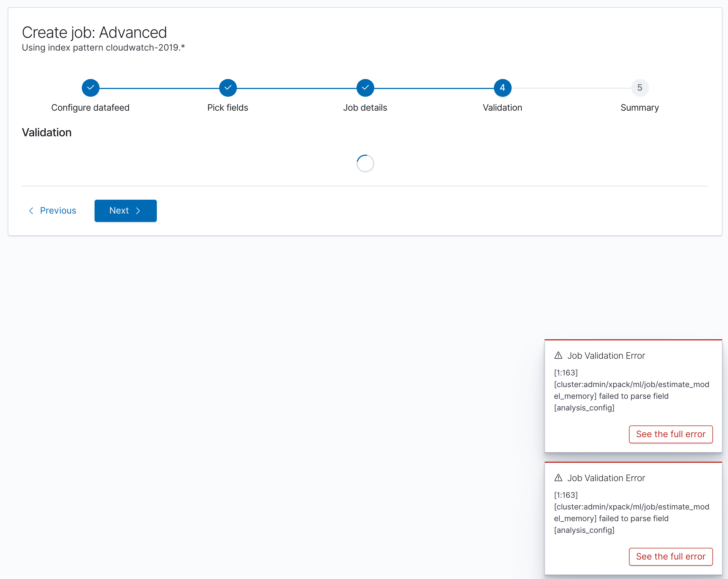
Task: Select the Configure datafeed step label
Action: click(90, 107)
